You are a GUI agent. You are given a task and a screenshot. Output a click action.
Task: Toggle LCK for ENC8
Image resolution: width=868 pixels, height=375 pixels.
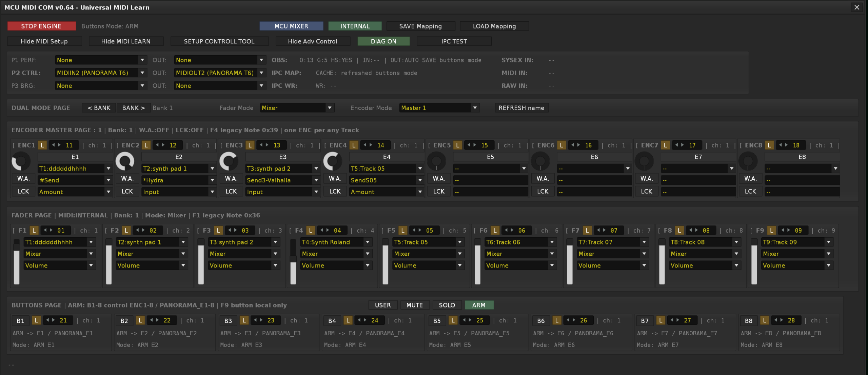(x=750, y=191)
